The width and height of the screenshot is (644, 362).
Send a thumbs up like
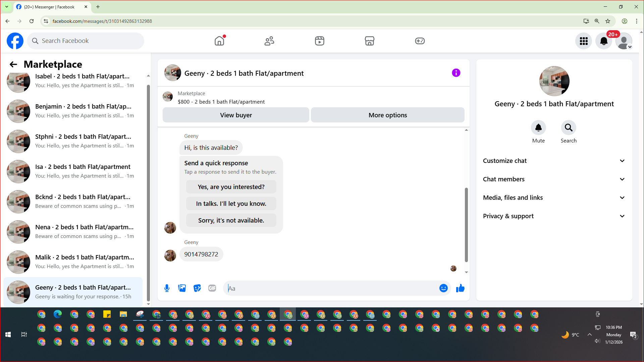click(x=460, y=288)
